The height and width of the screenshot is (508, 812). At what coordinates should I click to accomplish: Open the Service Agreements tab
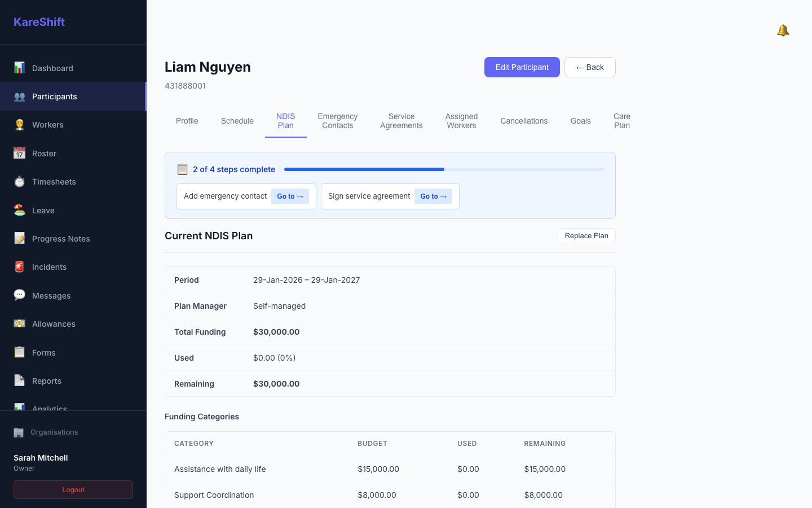click(x=401, y=121)
